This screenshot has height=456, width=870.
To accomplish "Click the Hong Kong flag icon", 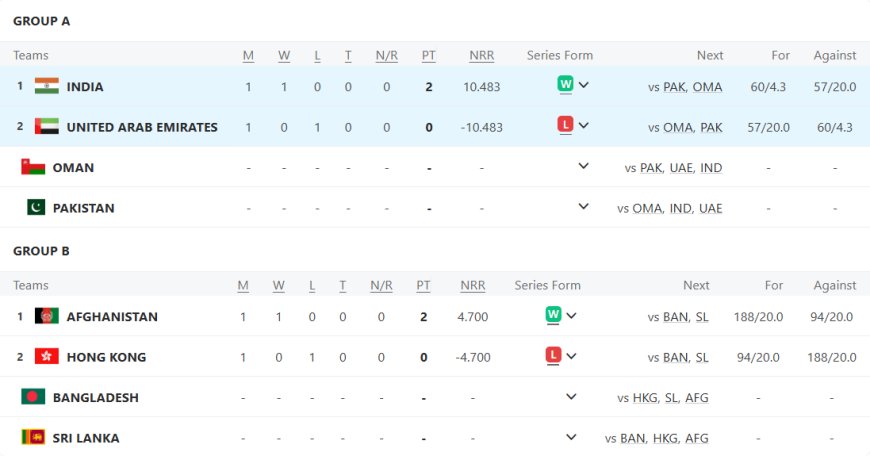I will click(47, 357).
